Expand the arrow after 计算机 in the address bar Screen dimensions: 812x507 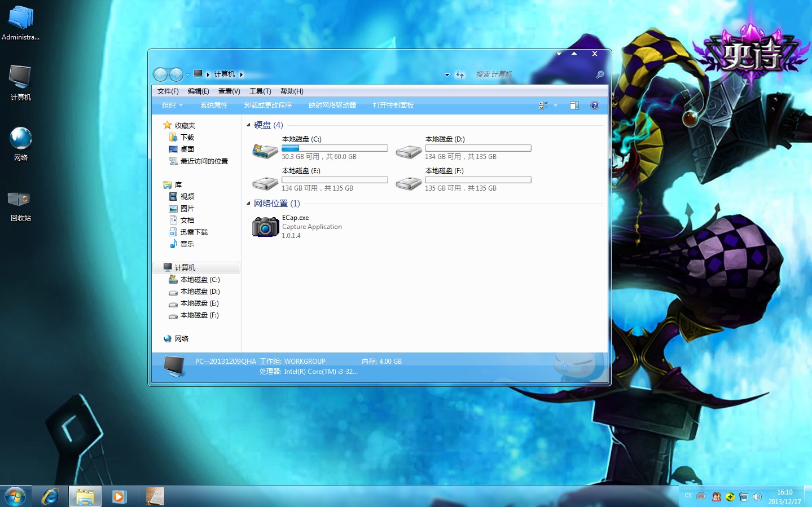242,74
